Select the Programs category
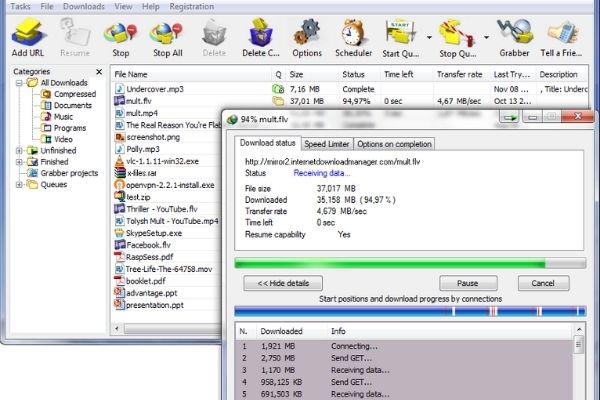Screen dimensions: 600x400 (70, 128)
